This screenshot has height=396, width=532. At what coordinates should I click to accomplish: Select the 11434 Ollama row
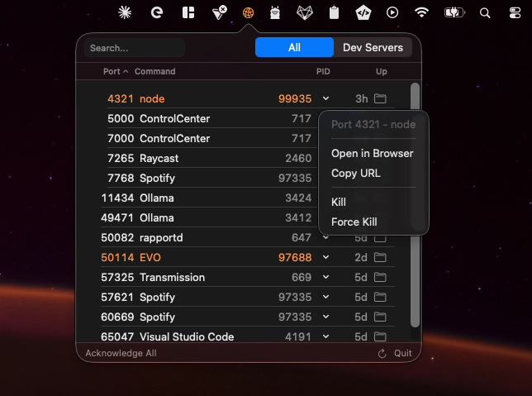click(x=209, y=198)
